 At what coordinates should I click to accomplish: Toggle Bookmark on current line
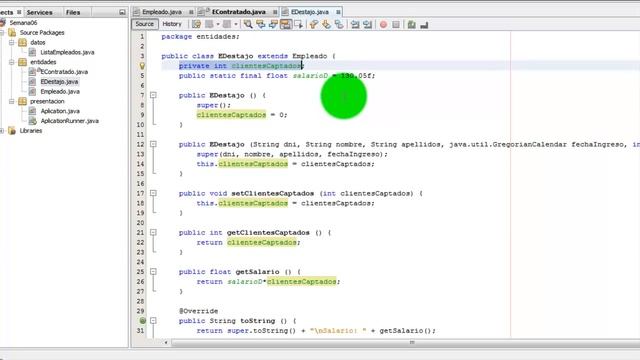coord(339,24)
